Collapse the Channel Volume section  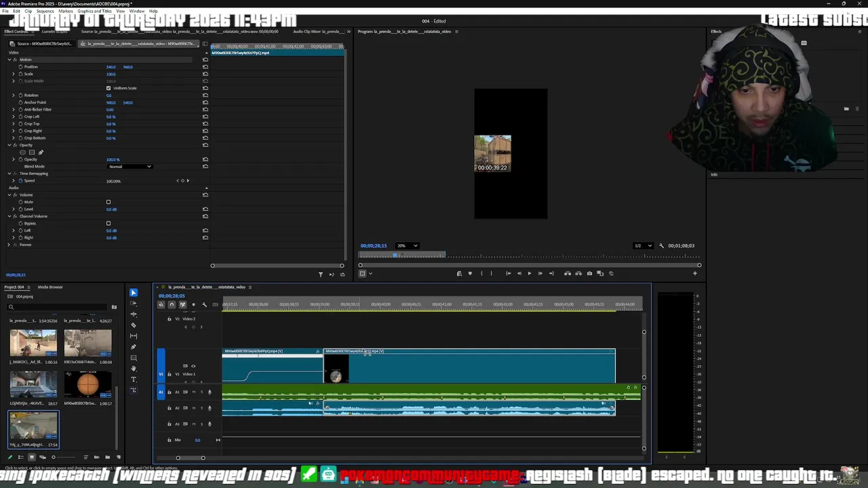coord(9,216)
